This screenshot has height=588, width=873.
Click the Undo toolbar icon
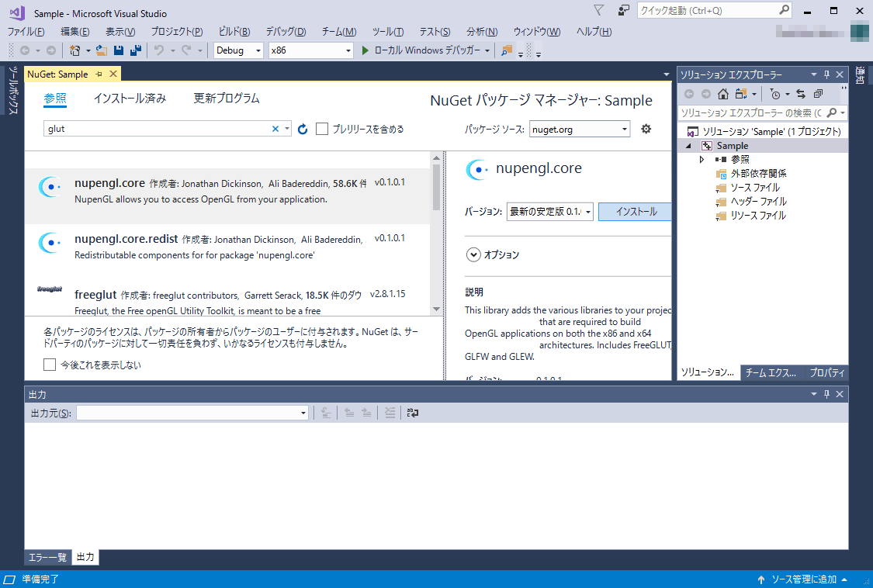[x=159, y=50]
